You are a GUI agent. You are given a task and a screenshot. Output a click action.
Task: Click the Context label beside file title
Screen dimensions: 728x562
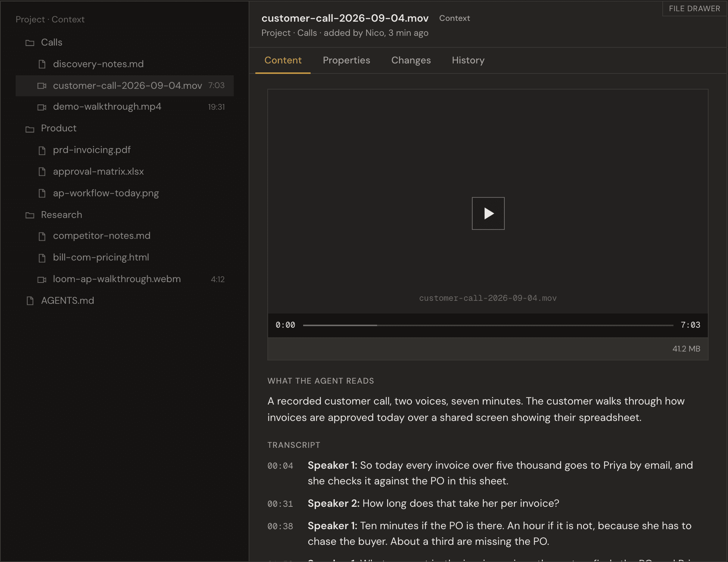(x=454, y=18)
